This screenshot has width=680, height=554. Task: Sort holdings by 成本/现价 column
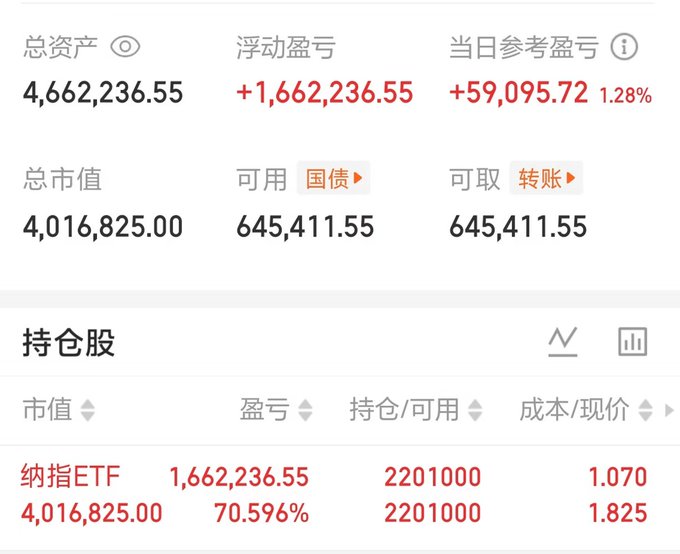tap(586, 410)
